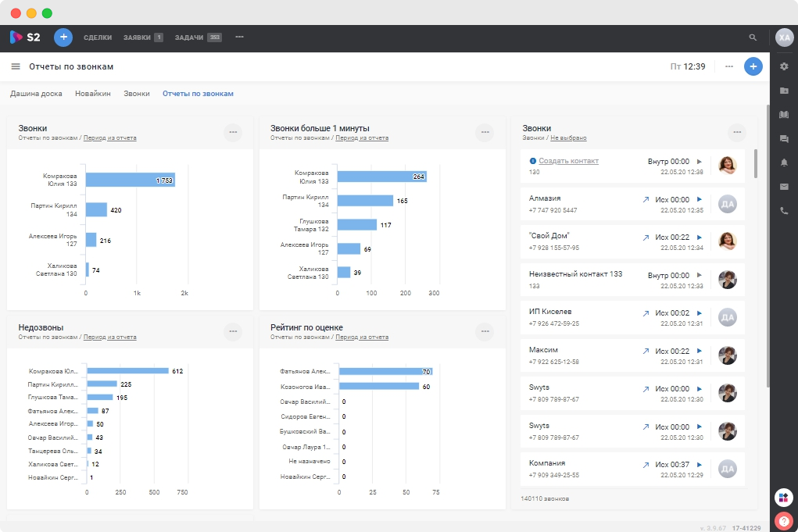Click the Задачи counter badge 353

214,37
